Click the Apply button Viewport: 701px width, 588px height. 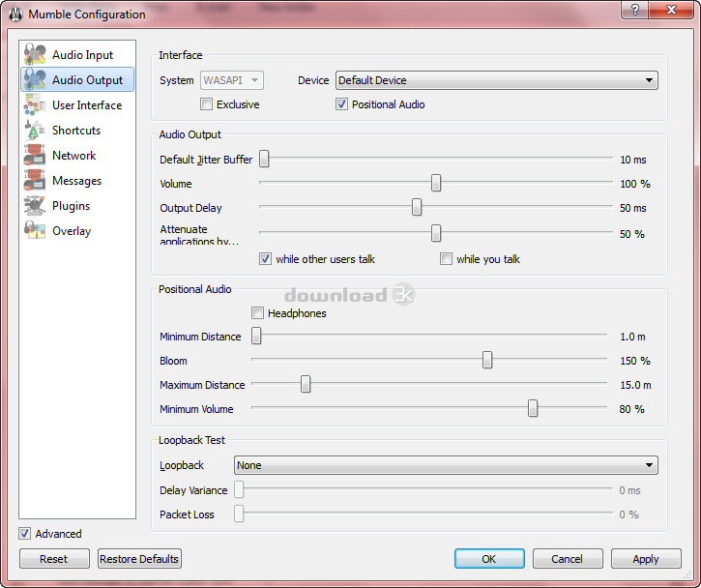tap(646, 559)
